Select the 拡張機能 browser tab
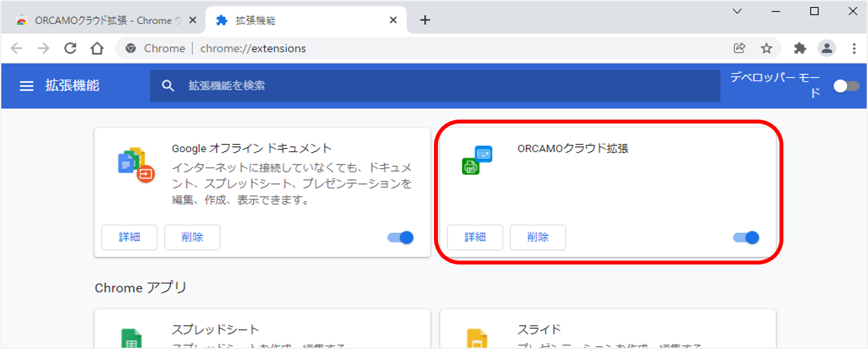868x349 pixels. click(306, 20)
